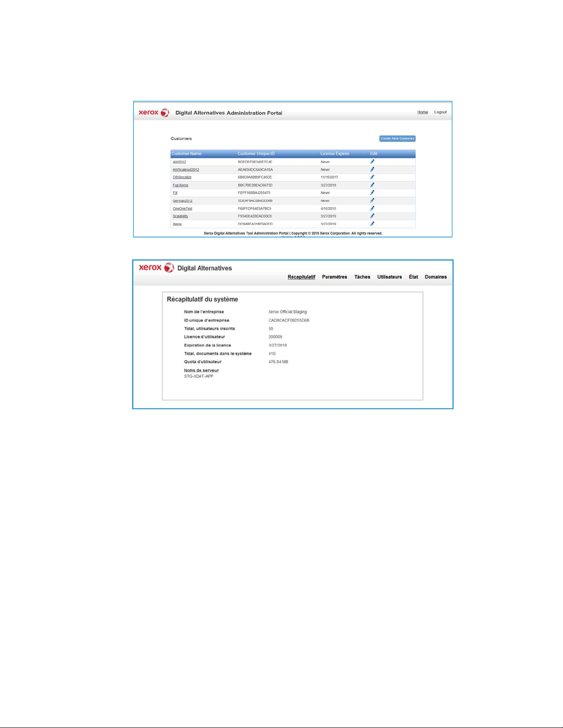Click the 3/27/2018 license expiration value
The width and height of the screenshot is (563, 728).
[278, 345]
